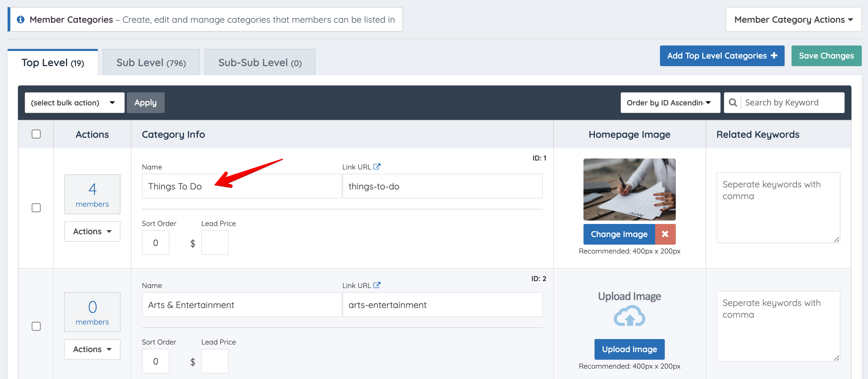Expand Actions dropdown for Things To Do row
The width and height of the screenshot is (868, 379).
(92, 232)
